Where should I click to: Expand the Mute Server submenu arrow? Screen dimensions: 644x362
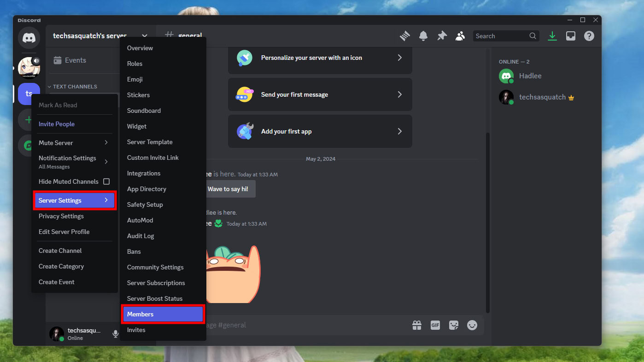coord(106,143)
